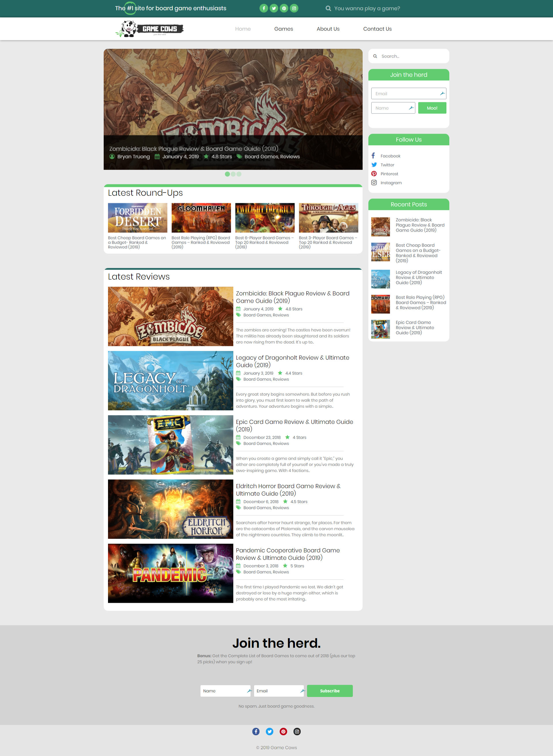Click the sidebar search magnifier icon

click(375, 56)
